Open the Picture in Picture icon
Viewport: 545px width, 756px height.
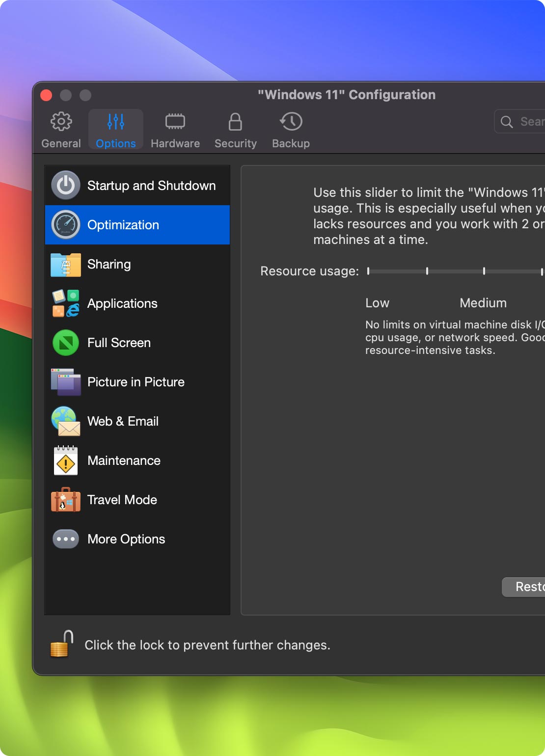click(x=65, y=382)
